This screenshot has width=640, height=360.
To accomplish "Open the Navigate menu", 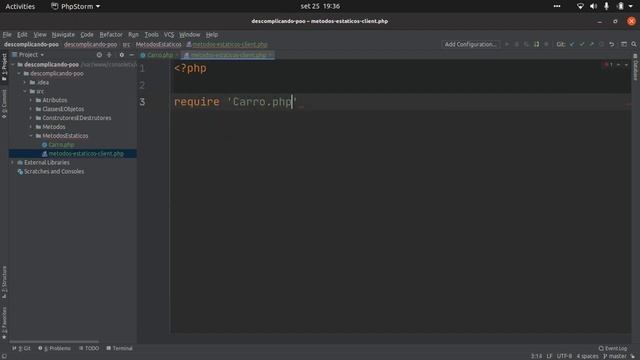I will click(x=63, y=35).
